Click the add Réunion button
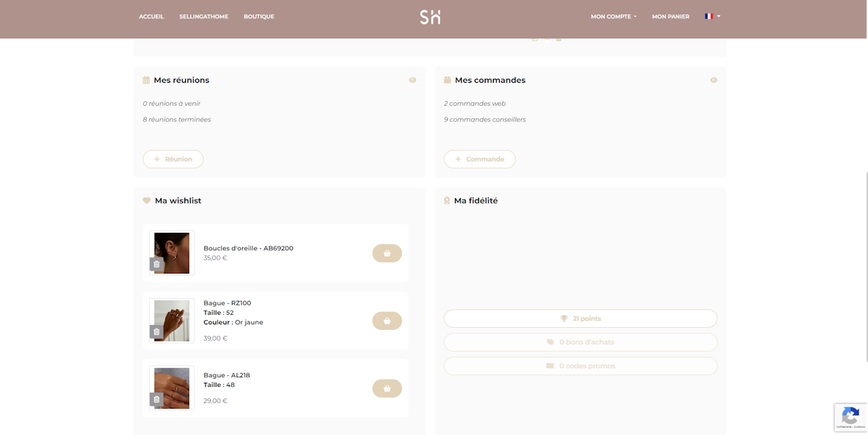Screen dimensions: 868x435 173,159
